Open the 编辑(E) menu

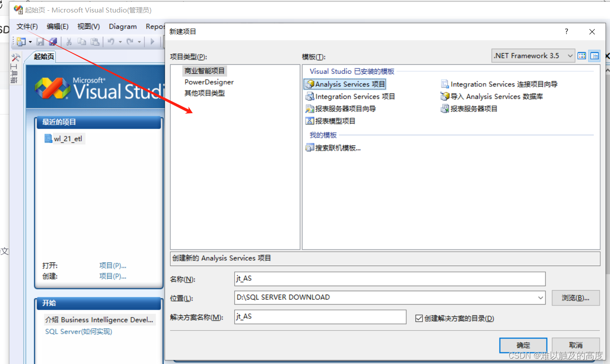[x=58, y=26]
